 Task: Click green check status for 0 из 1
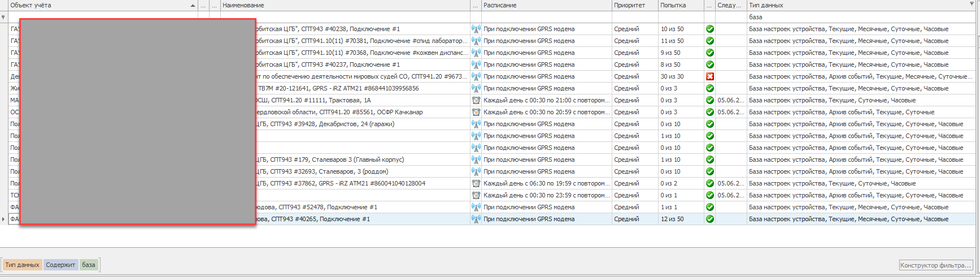pos(710,195)
